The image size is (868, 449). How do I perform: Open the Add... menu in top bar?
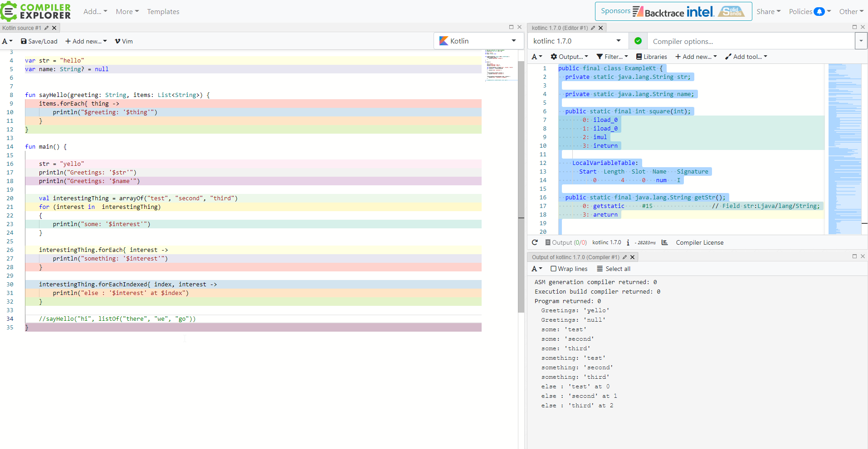[x=95, y=12]
